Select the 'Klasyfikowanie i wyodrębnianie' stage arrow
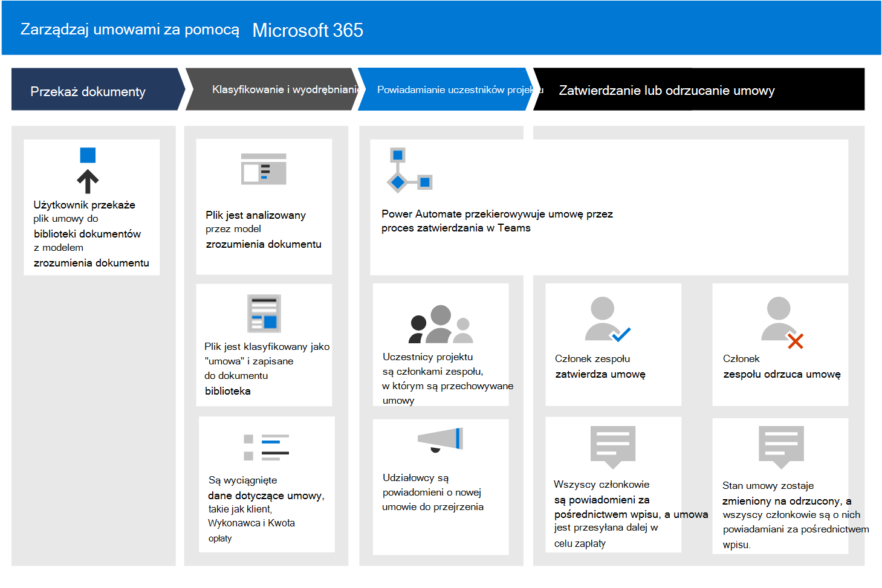Screen dimensions: 882x588 tap(271, 89)
